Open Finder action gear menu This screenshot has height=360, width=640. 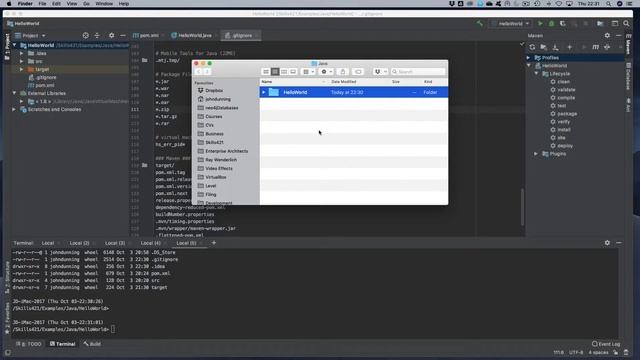326,72
